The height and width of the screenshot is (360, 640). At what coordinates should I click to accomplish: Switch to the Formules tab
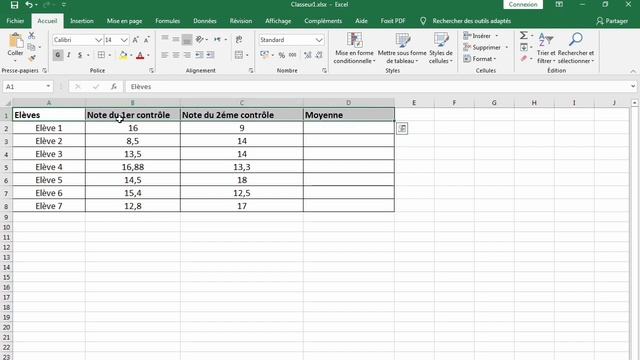pyautogui.click(x=167, y=21)
